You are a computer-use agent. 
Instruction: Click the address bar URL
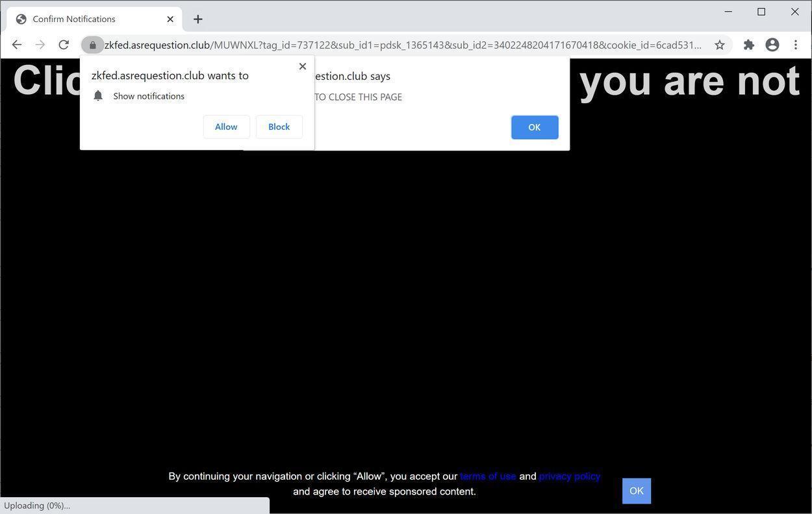tap(390, 45)
